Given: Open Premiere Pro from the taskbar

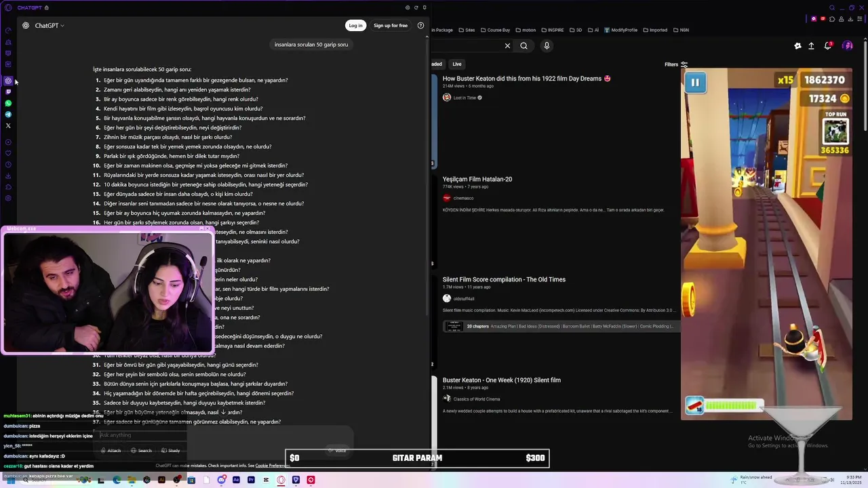Looking at the screenshot, I should click(251, 480).
